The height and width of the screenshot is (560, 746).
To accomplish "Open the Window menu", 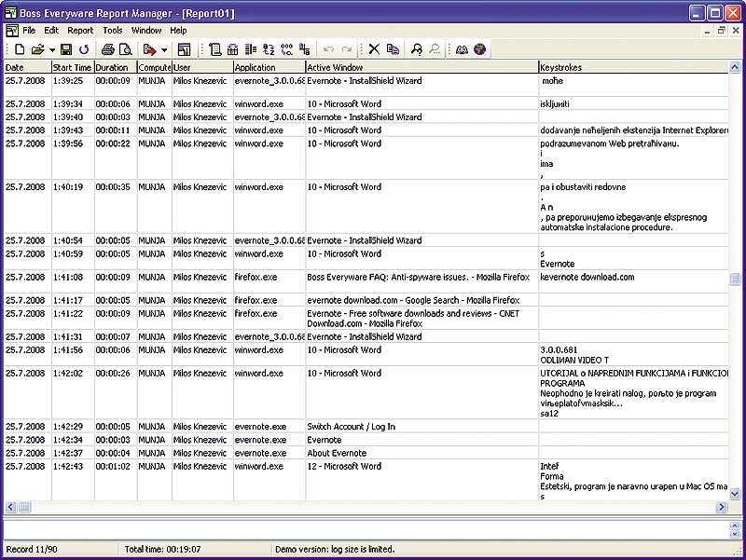I will pyautogui.click(x=146, y=31).
